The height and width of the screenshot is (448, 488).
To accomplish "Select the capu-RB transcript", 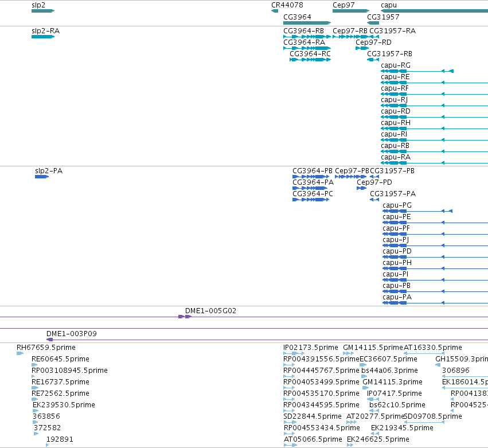I will tap(434, 151).
